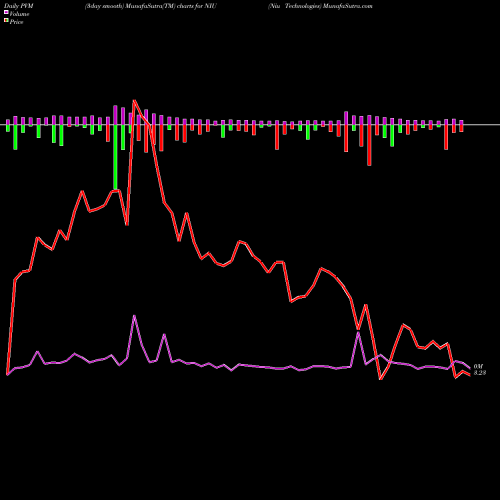This screenshot has width=500, height=500.
Task: Select the Price legend label
Action: [x=16, y=22]
